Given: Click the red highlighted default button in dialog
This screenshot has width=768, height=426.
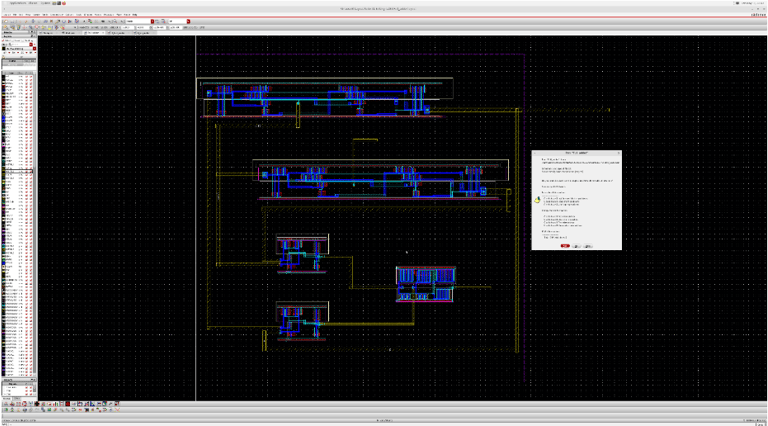Looking at the screenshot, I should click(x=565, y=246).
